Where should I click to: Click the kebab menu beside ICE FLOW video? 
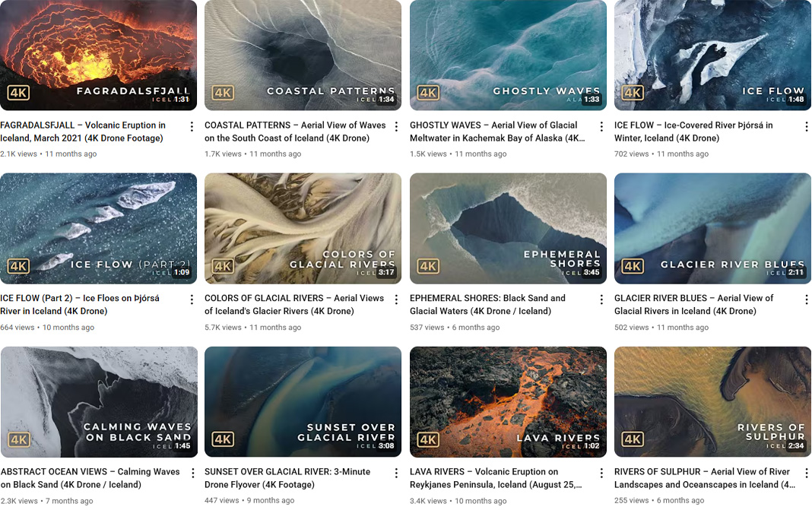(806, 126)
